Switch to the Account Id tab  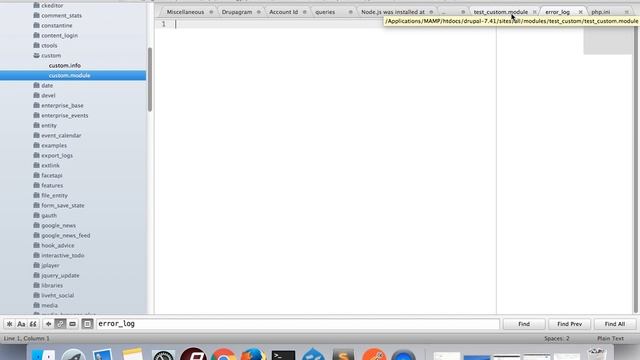click(x=283, y=12)
